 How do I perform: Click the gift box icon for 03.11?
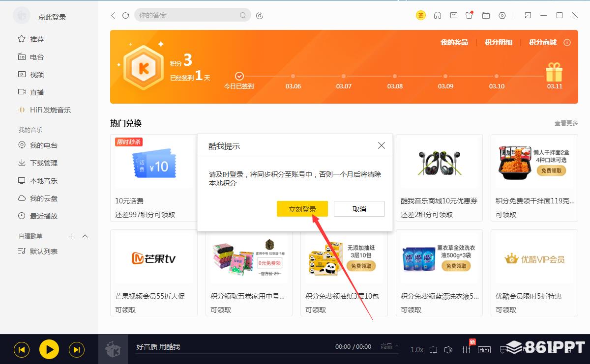pyautogui.click(x=554, y=72)
